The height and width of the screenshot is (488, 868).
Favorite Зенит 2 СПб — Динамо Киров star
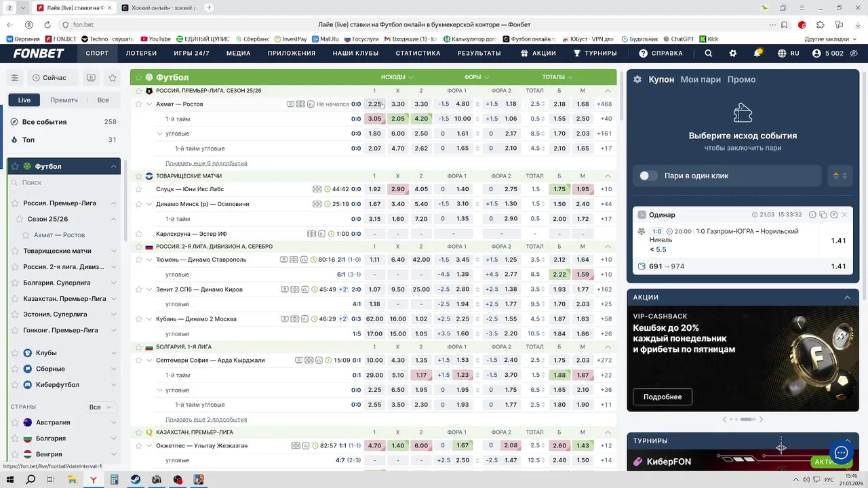pos(139,289)
